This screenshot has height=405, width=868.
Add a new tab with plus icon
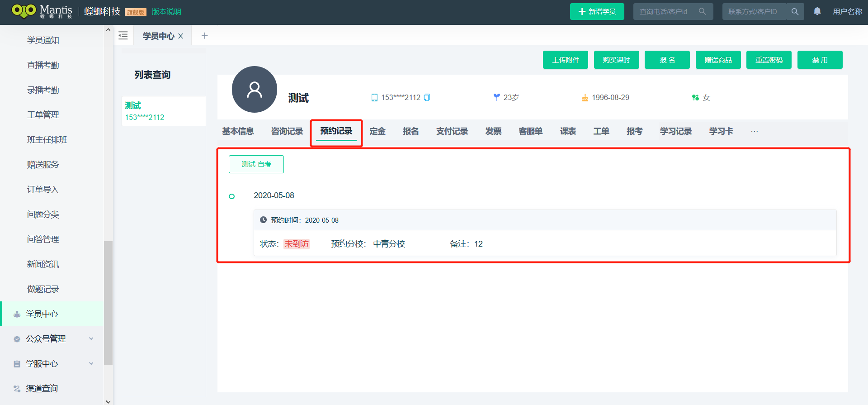[204, 36]
